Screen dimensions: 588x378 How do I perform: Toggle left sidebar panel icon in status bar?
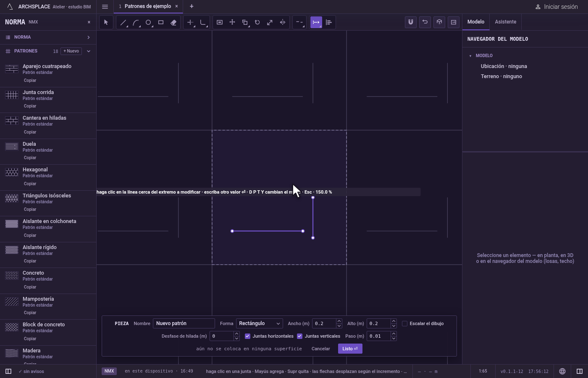point(8,371)
